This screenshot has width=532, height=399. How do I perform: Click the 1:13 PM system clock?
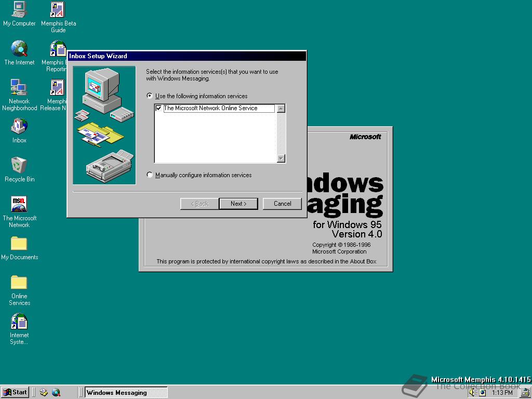click(x=502, y=393)
